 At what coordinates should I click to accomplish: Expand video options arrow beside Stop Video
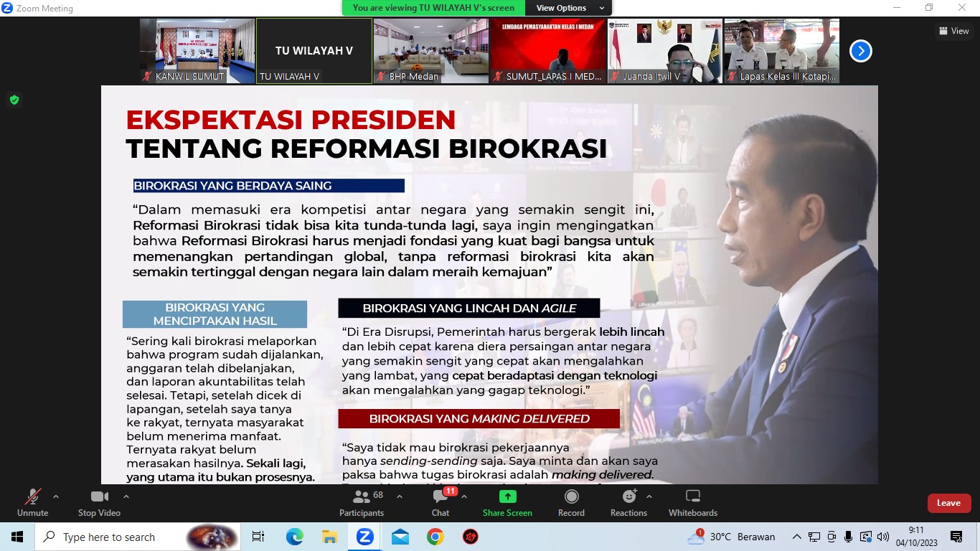click(x=126, y=496)
